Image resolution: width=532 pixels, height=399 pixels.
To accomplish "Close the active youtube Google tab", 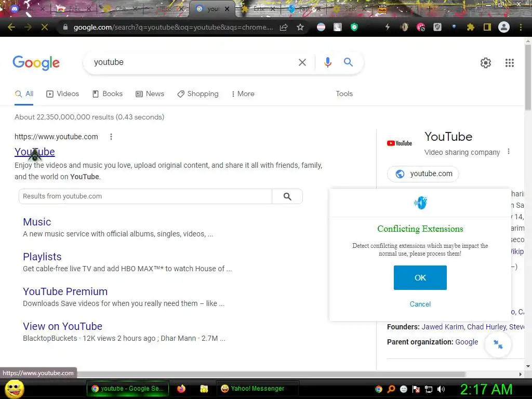I will [227, 9].
